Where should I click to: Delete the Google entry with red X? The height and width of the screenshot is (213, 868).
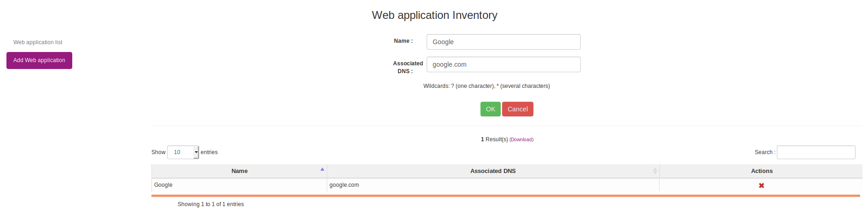[x=761, y=185]
